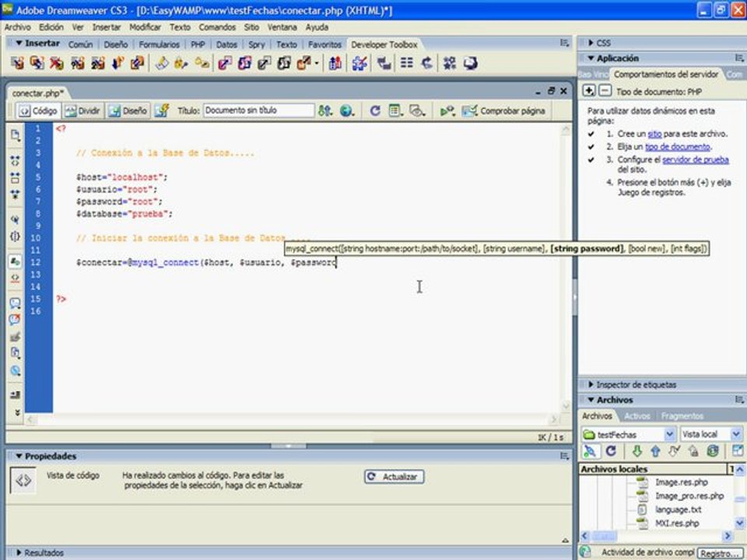Screen dimensions: 747x560
Task: Edit the Título text field
Action: tap(258, 110)
